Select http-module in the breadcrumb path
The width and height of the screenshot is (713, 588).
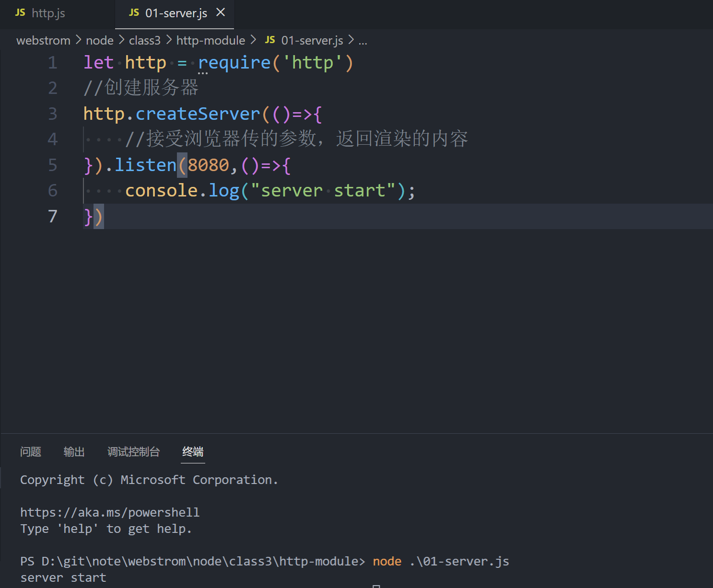pos(210,41)
